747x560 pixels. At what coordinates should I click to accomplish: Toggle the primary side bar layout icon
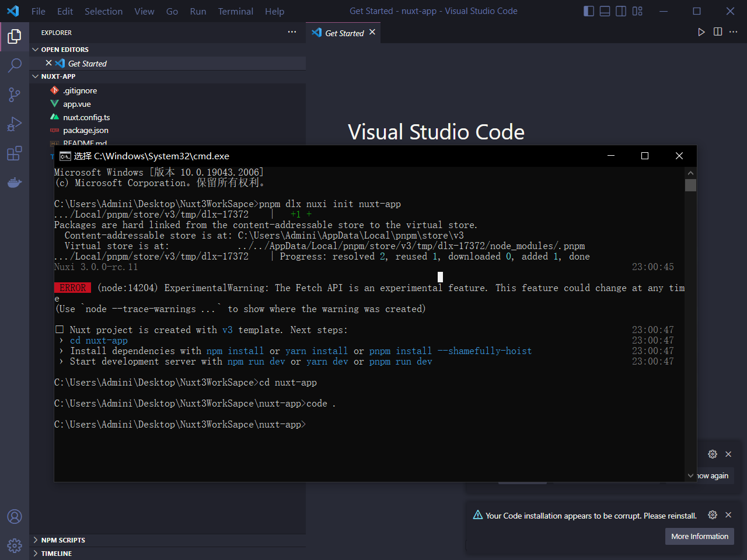point(589,11)
